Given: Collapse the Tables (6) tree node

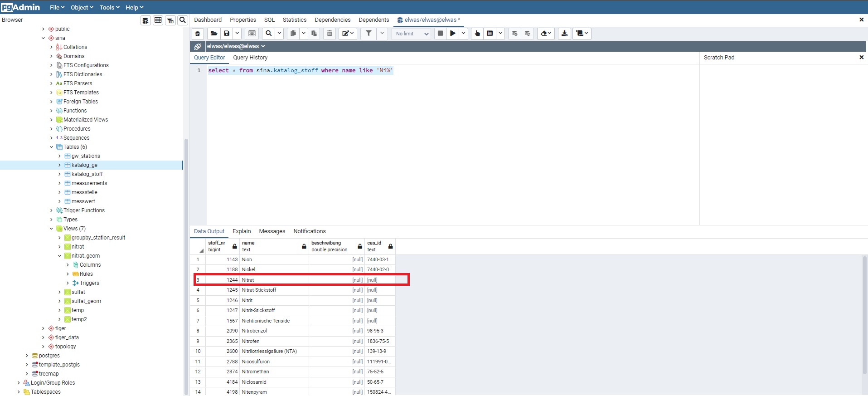Looking at the screenshot, I should click(x=51, y=147).
